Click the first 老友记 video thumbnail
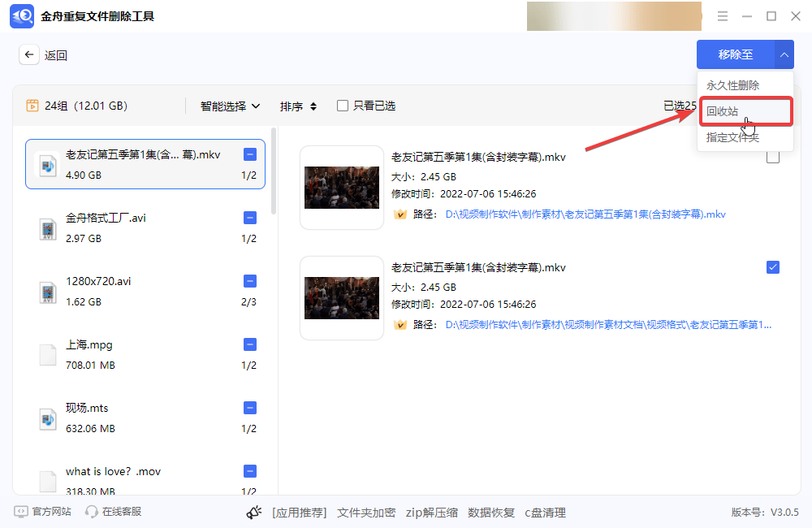Image resolution: width=812 pixels, height=528 pixels. tap(342, 188)
